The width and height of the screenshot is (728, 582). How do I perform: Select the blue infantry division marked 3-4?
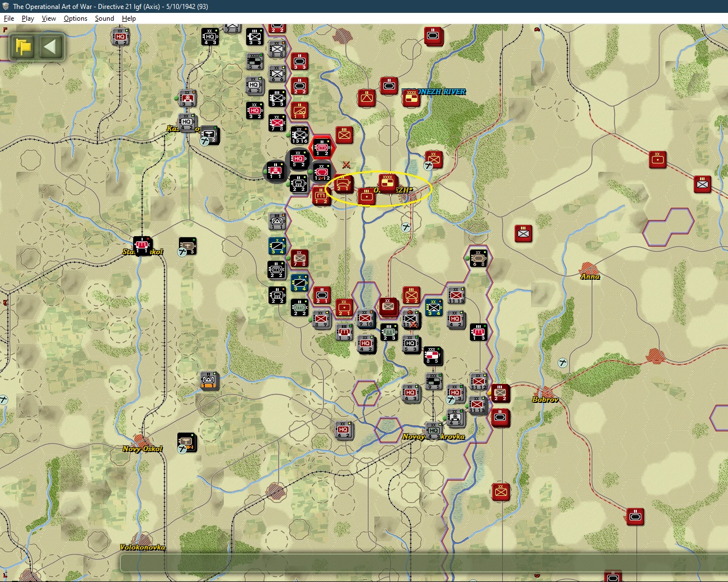pos(434,307)
